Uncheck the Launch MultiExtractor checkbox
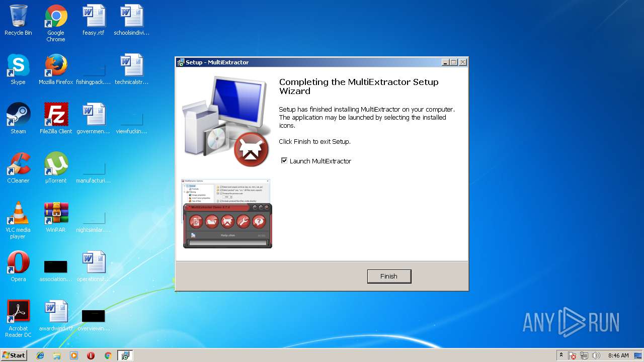 pos(284,160)
